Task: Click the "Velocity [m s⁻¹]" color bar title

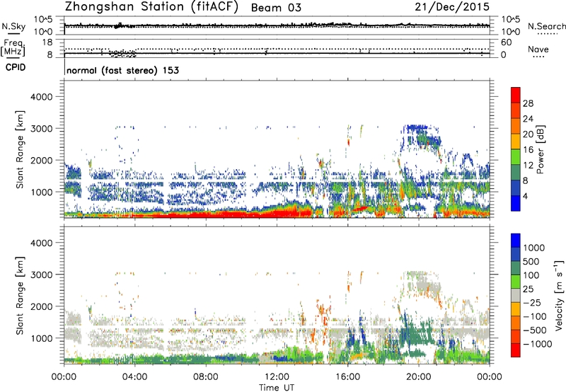Action: coord(559,295)
